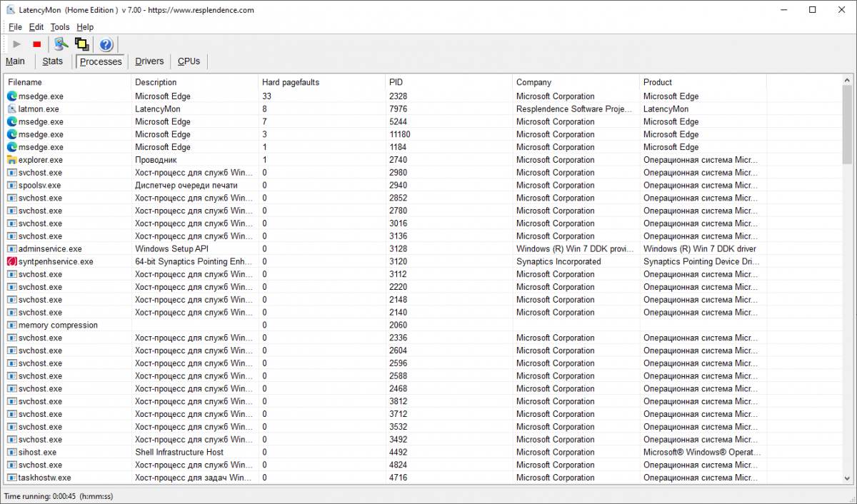Click the scrollbar up arrow
This screenshot has height=504, width=857.
[x=847, y=79]
